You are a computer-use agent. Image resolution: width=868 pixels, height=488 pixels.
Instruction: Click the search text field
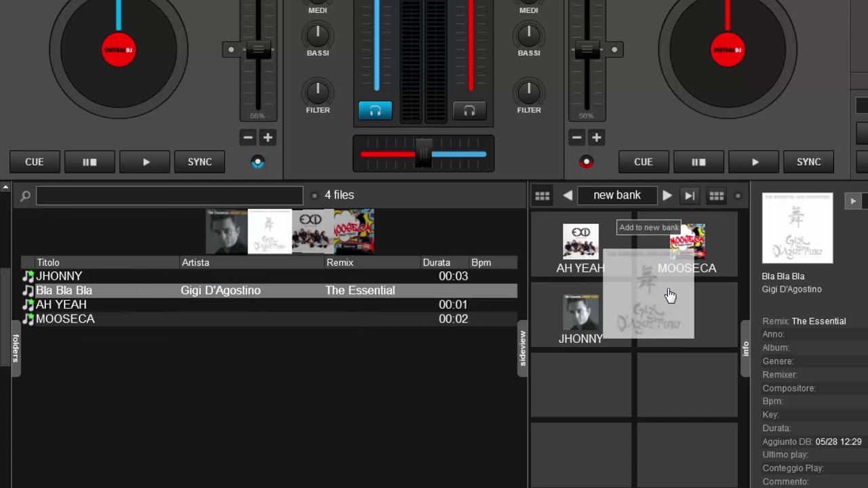pyautogui.click(x=170, y=195)
